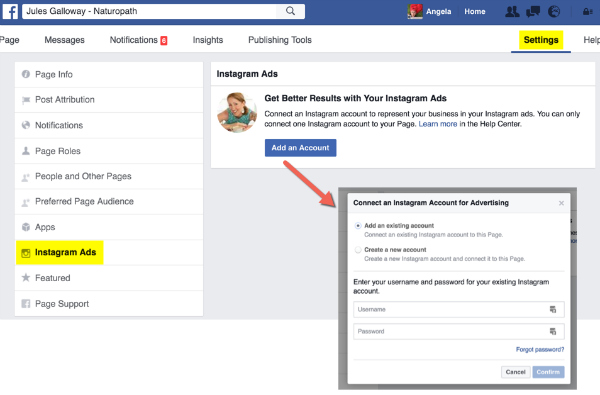The image size is (600, 395).
Task: Open the notifications globe icon in top bar
Action: click(x=554, y=11)
